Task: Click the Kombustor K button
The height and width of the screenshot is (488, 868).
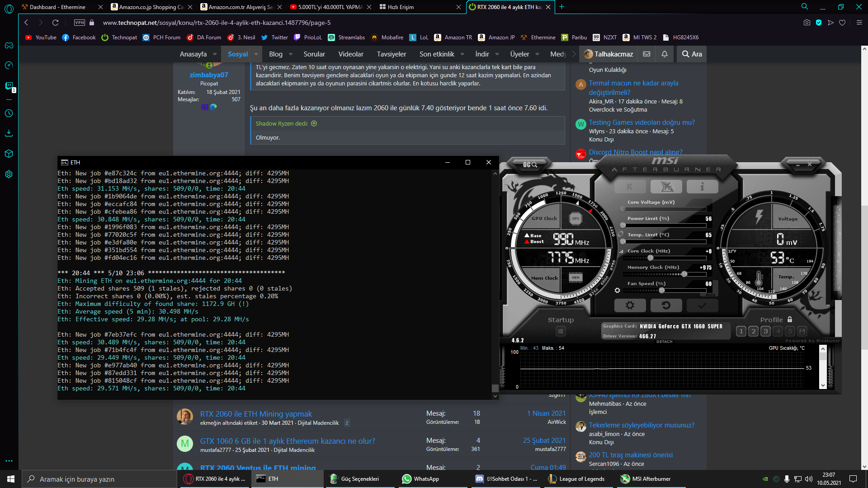Action: pos(630,186)
